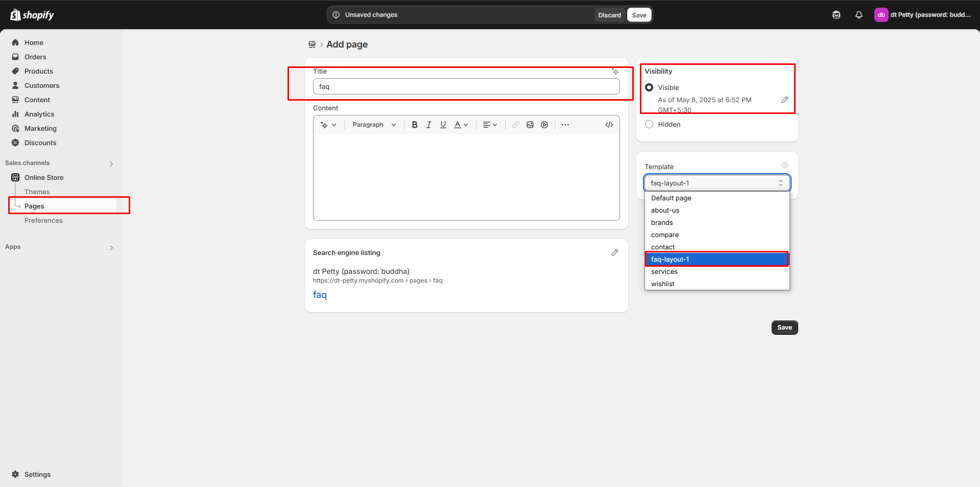This screenshot has height=487, width=980.
Task: Click the Bold formatting icon
Action: [415, 125]
